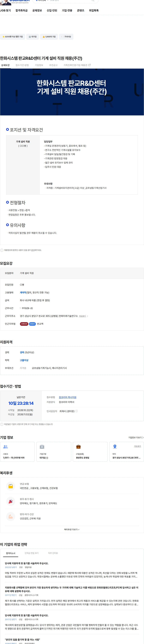The width and height of the screenshot is (144, 644).
Task: Open the 신입·인턴 menu
Action: [x=52, y=11]
